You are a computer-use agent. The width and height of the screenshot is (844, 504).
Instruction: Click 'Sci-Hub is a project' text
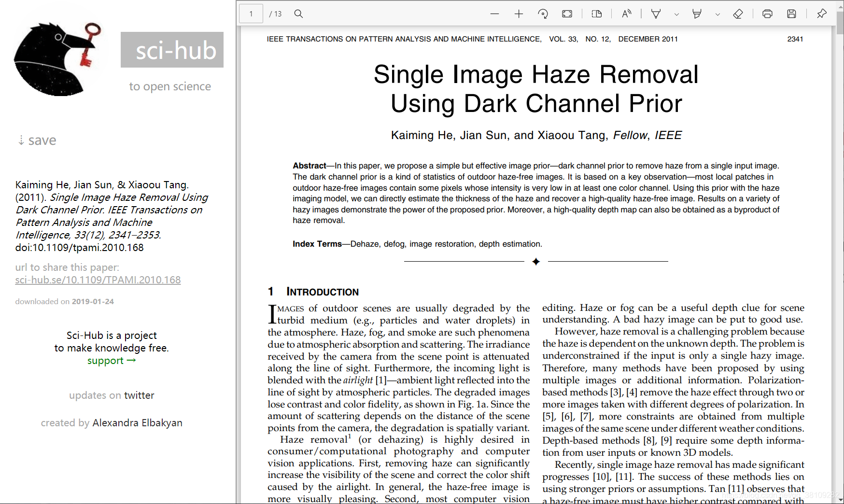click(x=112, y=336)
